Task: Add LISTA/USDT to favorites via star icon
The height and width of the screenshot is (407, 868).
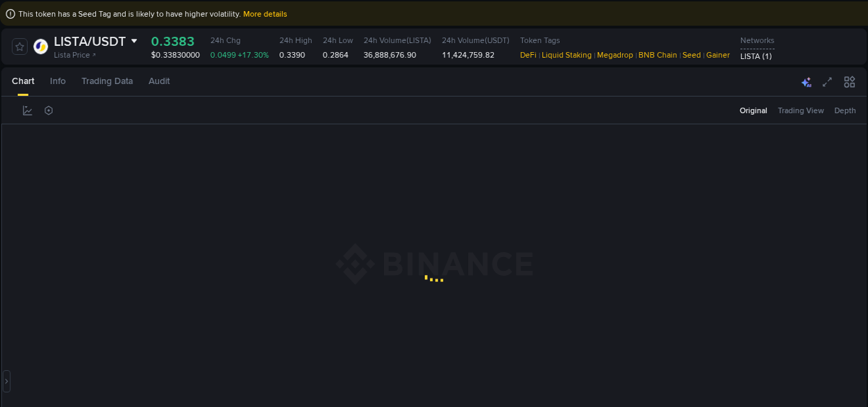Action: (19, 46)
